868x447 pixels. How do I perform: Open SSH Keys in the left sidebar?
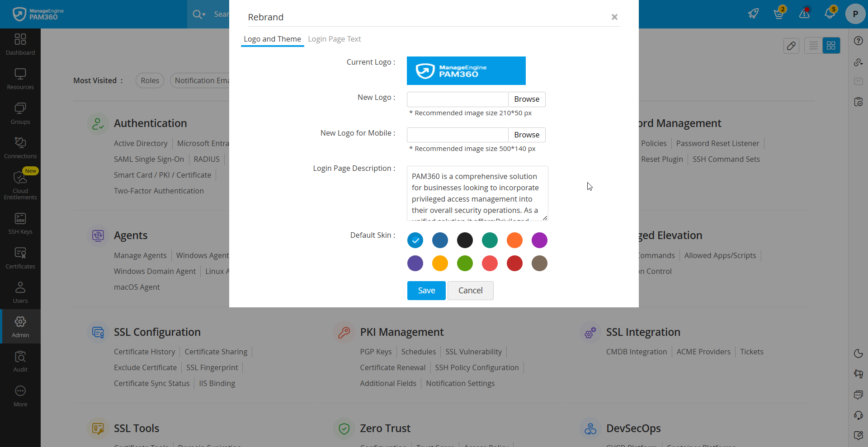click(x=20, y=224)
